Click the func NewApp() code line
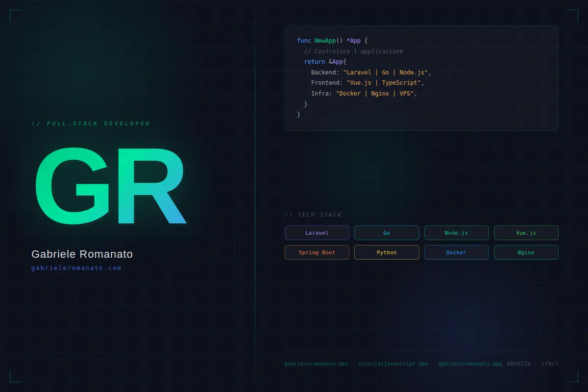Screen dimensions: 588x392 pyautogui.click(x=332, y=41)
